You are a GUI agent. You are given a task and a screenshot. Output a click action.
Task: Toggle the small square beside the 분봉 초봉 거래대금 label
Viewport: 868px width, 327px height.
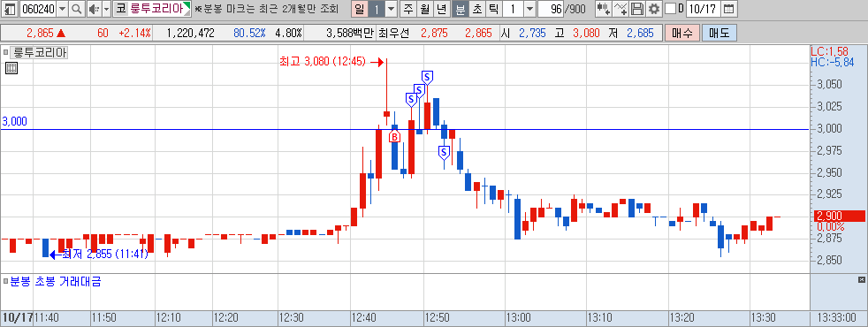(x=5, y=281)
